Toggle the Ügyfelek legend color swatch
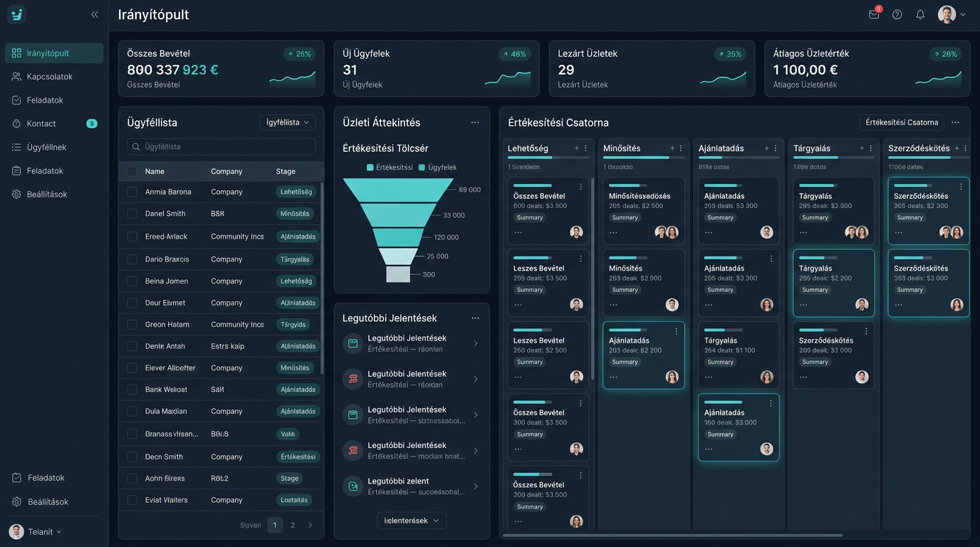This screenshot has width=980, height=547. click(422, 167)
